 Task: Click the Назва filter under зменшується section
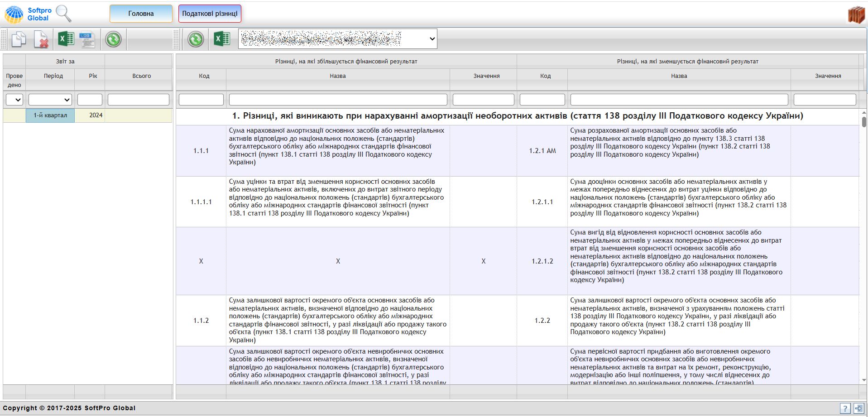pos(679,100)
